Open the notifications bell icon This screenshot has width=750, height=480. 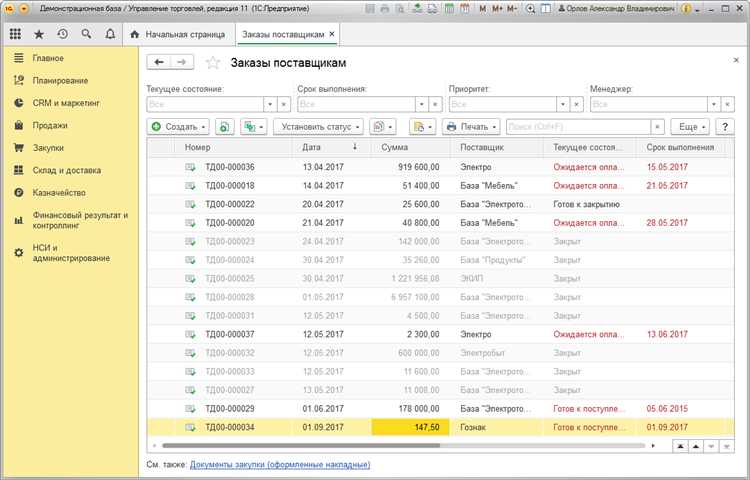(110, 34)
